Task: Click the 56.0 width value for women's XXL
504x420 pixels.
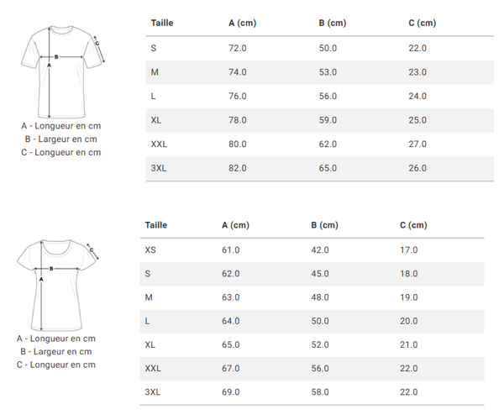Action: pos(320,369)
